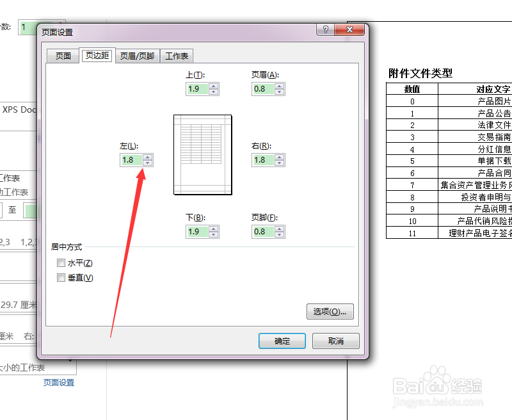
Task: Select the left margin 1.8 value field
Action: [x=131, y=160]
